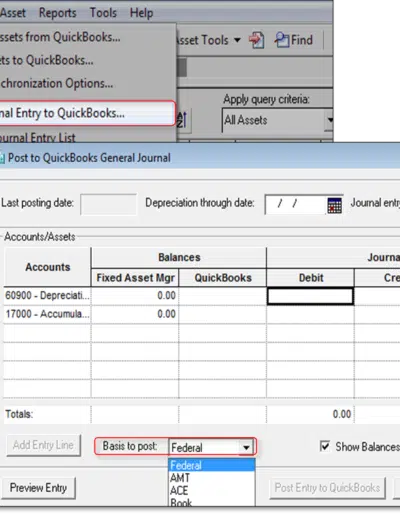Toggle the Show Balances checkbox
Screen dimensions: 400x516
point(325,446)
